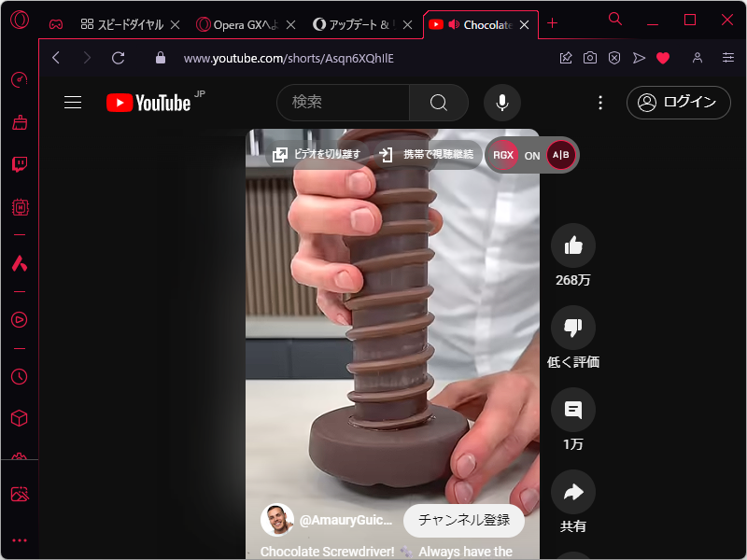
Task: Start YouTube voice search with the microphone
Action: click(x=501, y=103)
